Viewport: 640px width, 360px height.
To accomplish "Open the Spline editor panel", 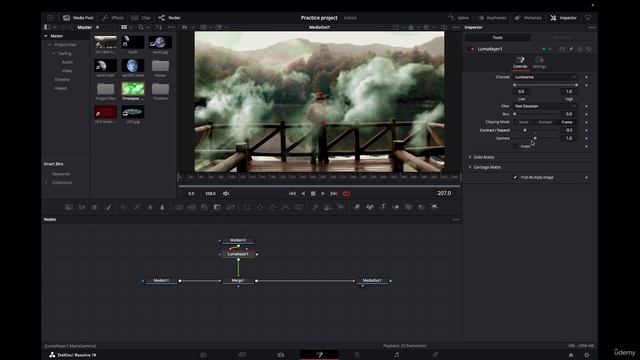I will (x=459, y=18).
